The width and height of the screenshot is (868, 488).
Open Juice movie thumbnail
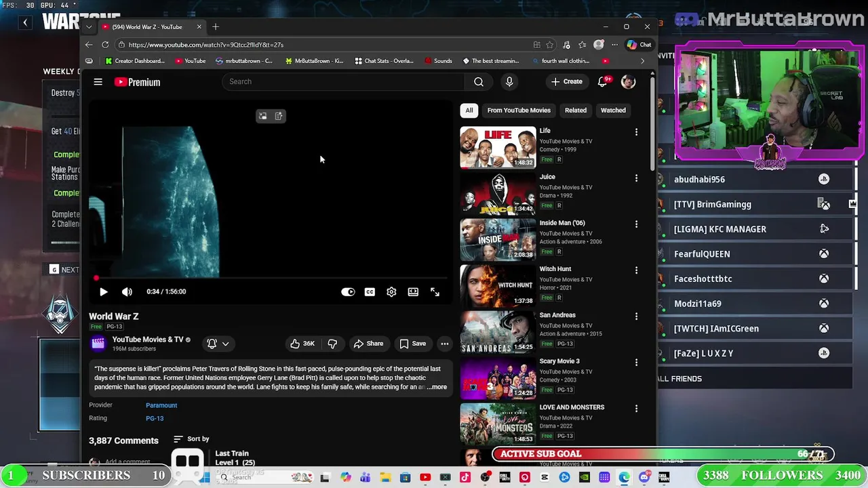(x=498, y=193)
